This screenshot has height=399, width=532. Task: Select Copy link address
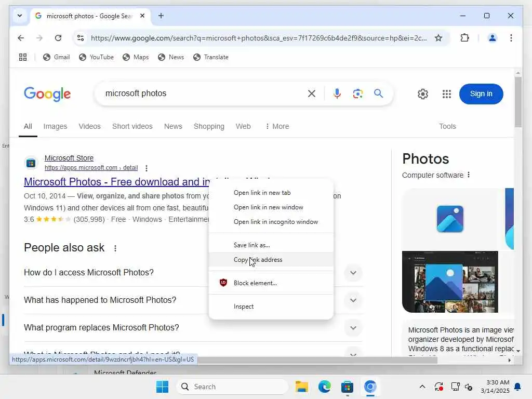[271, 260]
